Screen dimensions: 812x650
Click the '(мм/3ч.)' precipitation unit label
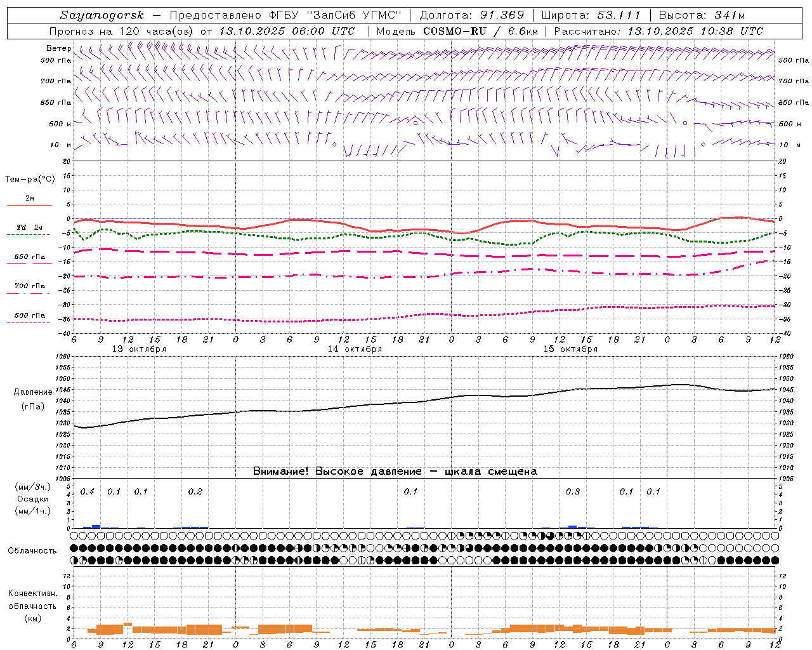[x=32, y=487]
